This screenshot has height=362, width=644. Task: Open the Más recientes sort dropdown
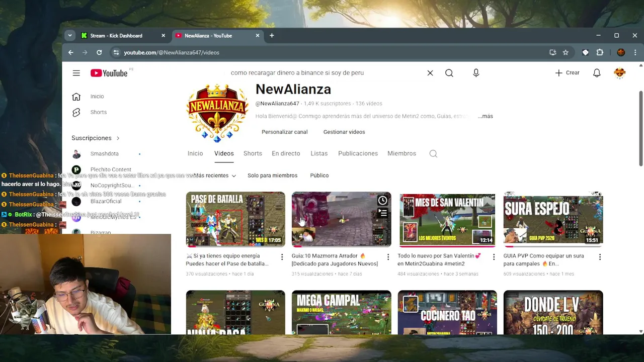coord(214,175)
